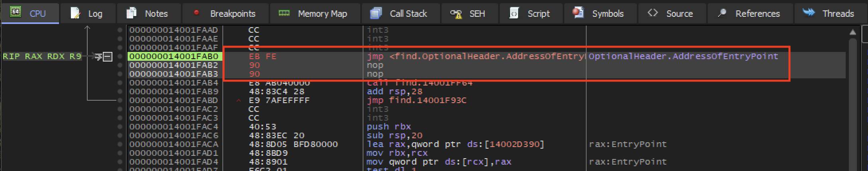Select the lea rax,qword ptr instruction
The width and height of the screenshot is (868, 171).
tap(455, 144)
